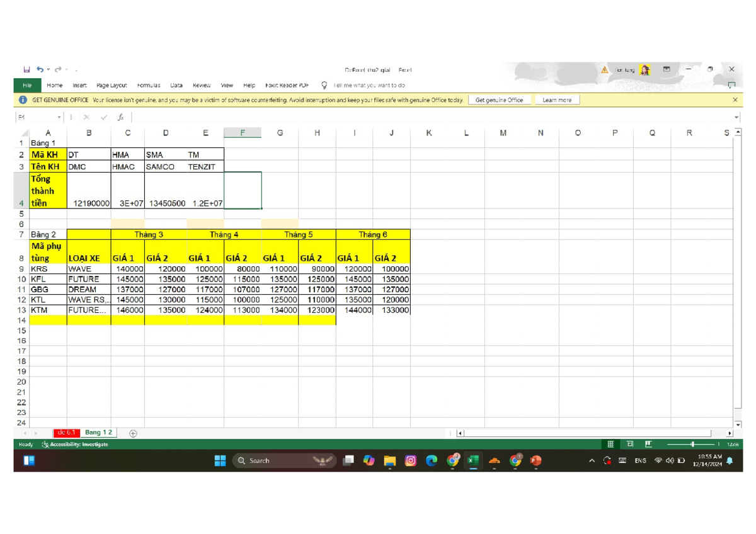The width and height of the screenshot is (756, 534).
Task: Select row 9 header
Action: pyautogui.click(x=21, y=269)
